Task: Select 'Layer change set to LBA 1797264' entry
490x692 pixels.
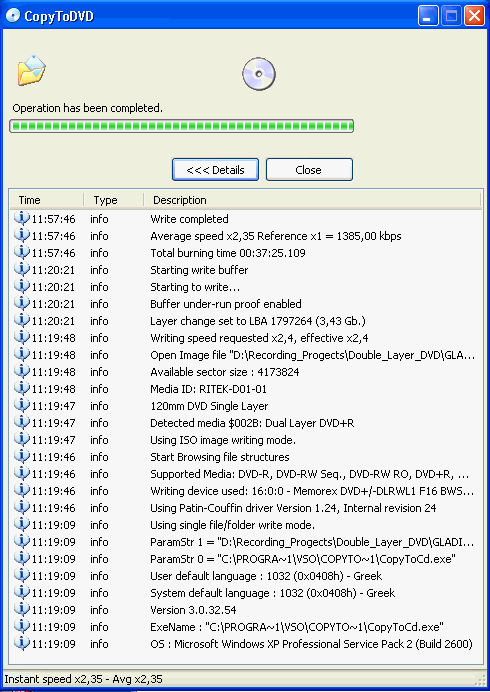Action: (x=245, y=321)
